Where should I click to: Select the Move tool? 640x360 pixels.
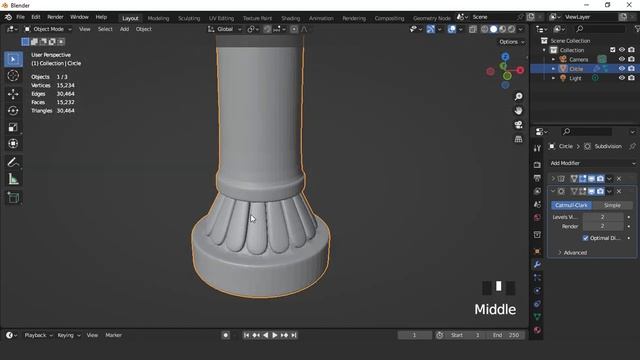[13, 94]
